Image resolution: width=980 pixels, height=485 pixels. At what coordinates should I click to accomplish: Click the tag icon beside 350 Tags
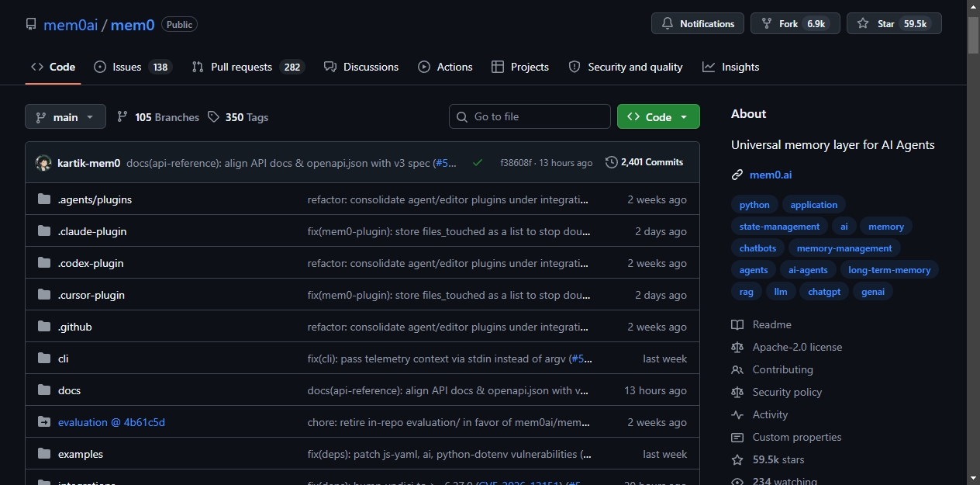coord(214,117)
